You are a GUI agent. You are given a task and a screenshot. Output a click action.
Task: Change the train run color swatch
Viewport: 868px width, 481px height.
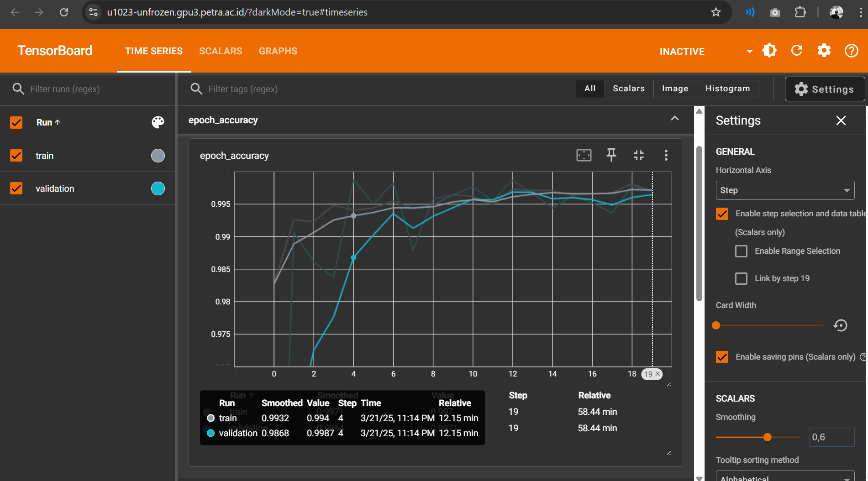(158, 156)
